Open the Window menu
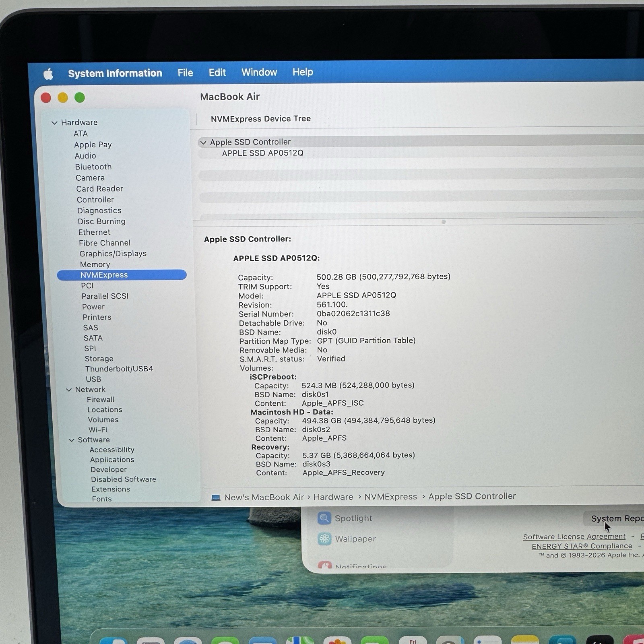The width and height of the screenshot is (644, 644). pyautogui.click(x=259, y=72)
